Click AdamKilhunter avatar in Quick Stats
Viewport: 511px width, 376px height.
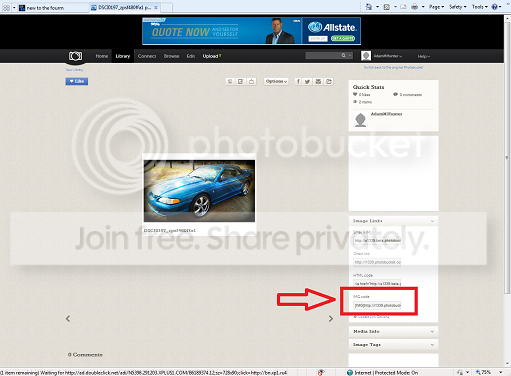(x=360, y=120)
